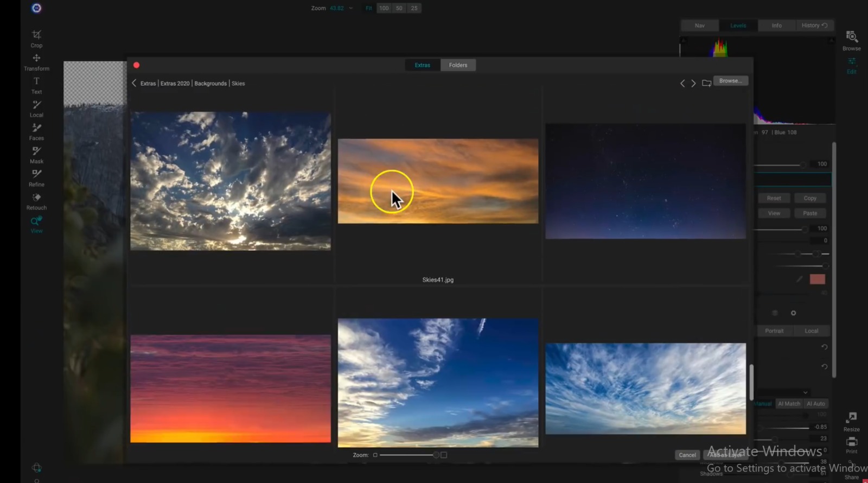Go back using breadcrumb left arrow
Screen dimensions: 868x483
(134, 83)
